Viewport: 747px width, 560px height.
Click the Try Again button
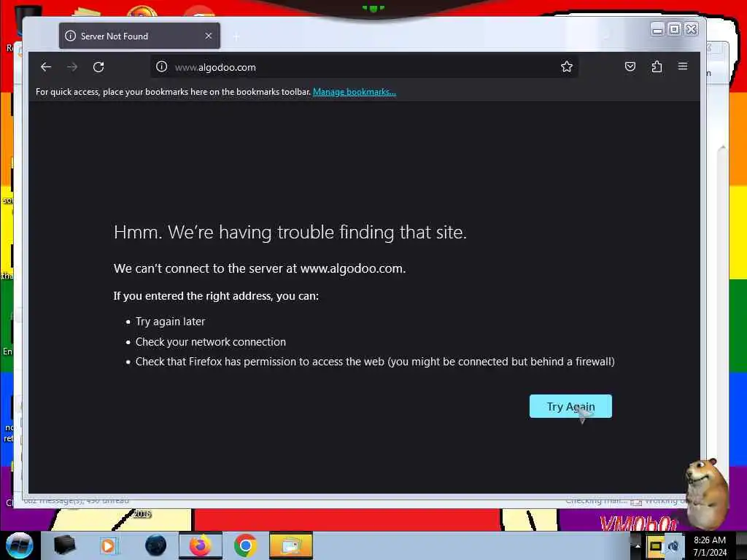click(x=570, y=406)
